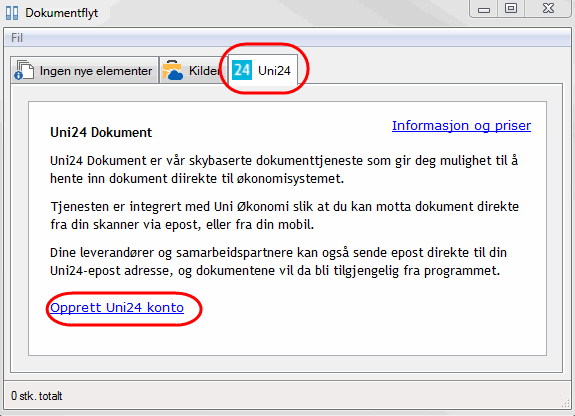The image size is (575, 416).
Task: Click the blue 24 icon on Uni24 tab
Action: [242, 70]
